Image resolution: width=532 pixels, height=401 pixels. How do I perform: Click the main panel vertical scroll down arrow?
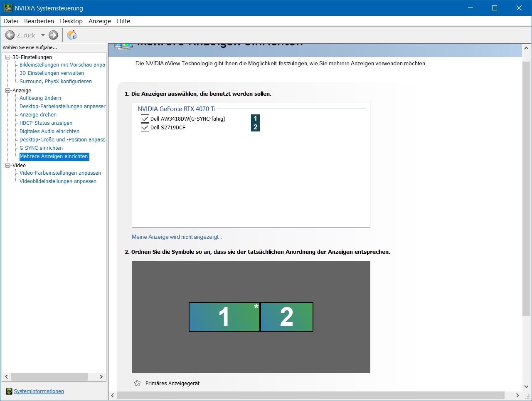click(527, 387)
